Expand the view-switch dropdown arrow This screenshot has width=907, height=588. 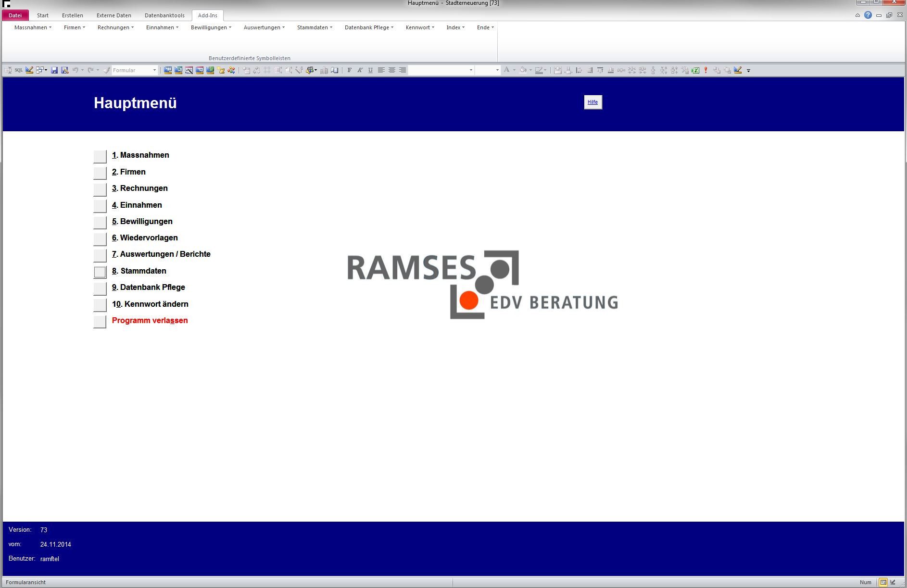[46, 70]
